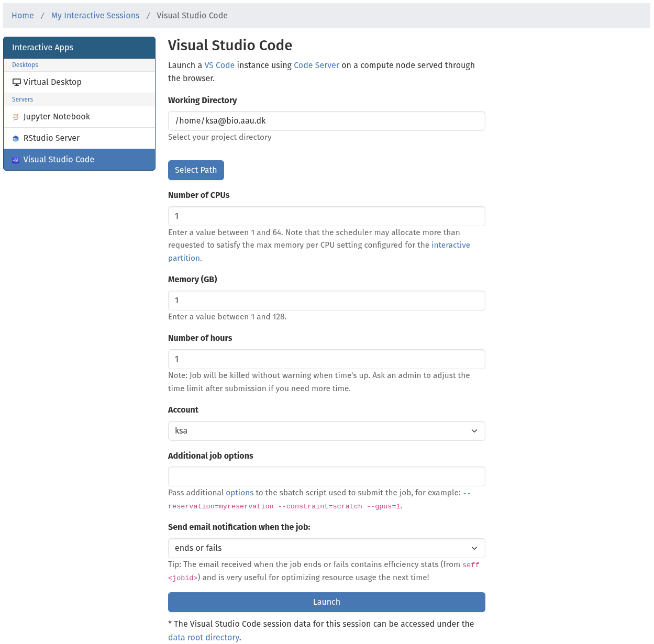Open the Account dropdown
This screenshot has height=644, width=654.
pyautogui.click(x=327, y=431)
